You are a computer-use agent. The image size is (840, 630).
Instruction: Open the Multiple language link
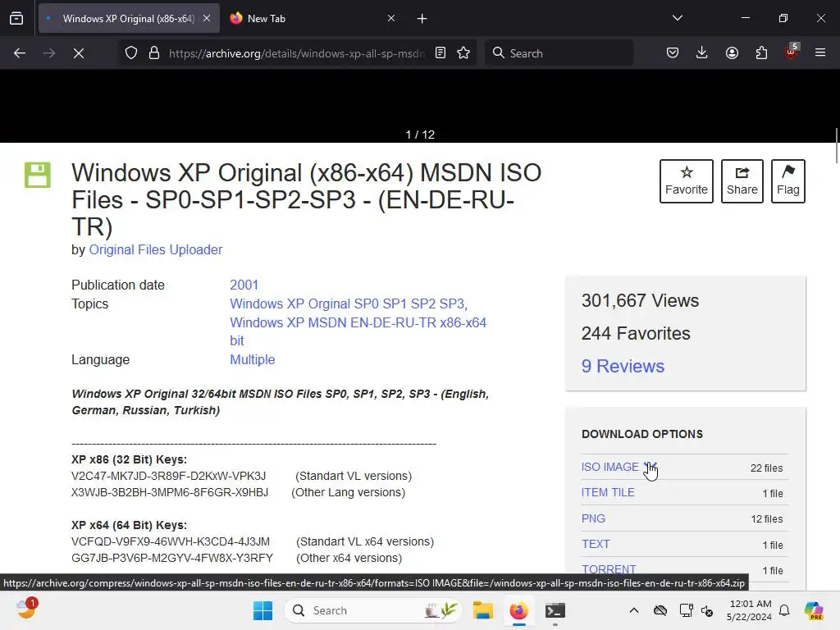tap(253, 359)
